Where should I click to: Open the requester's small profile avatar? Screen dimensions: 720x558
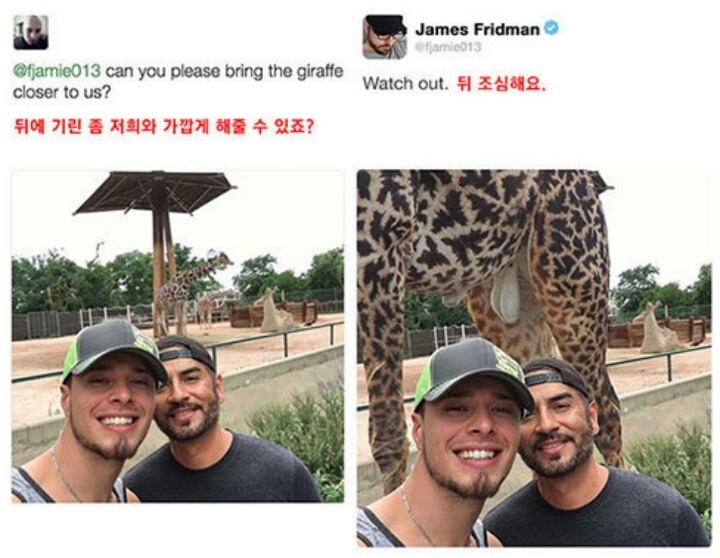point(31,32)
